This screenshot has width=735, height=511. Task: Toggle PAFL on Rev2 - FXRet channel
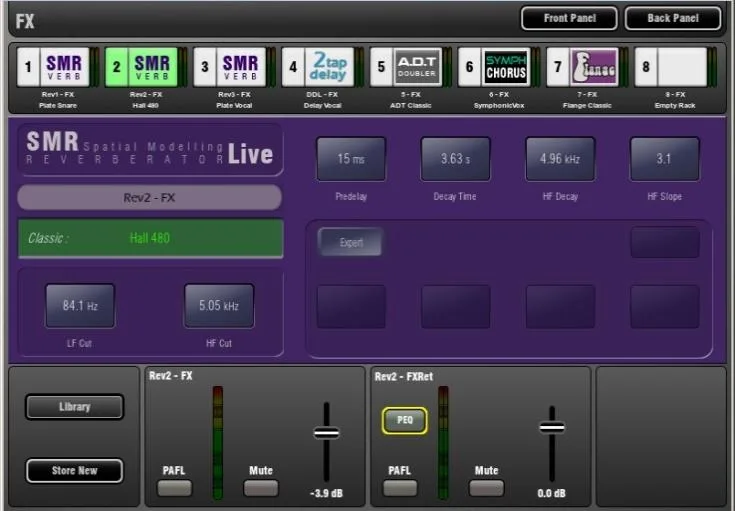pyautogui.click(x=400, y=488)
